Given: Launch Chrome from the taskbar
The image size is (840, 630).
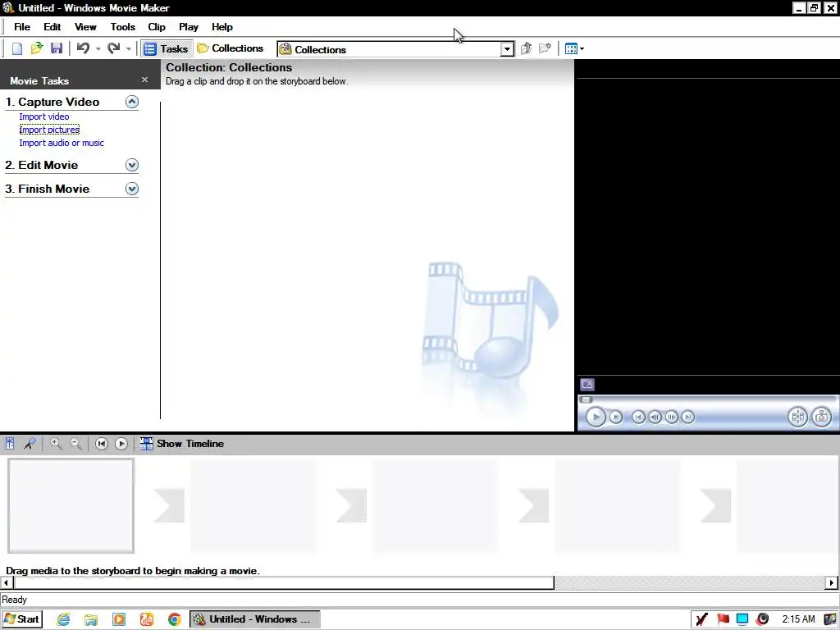Looking at the screenshot, I should [174, 619].
